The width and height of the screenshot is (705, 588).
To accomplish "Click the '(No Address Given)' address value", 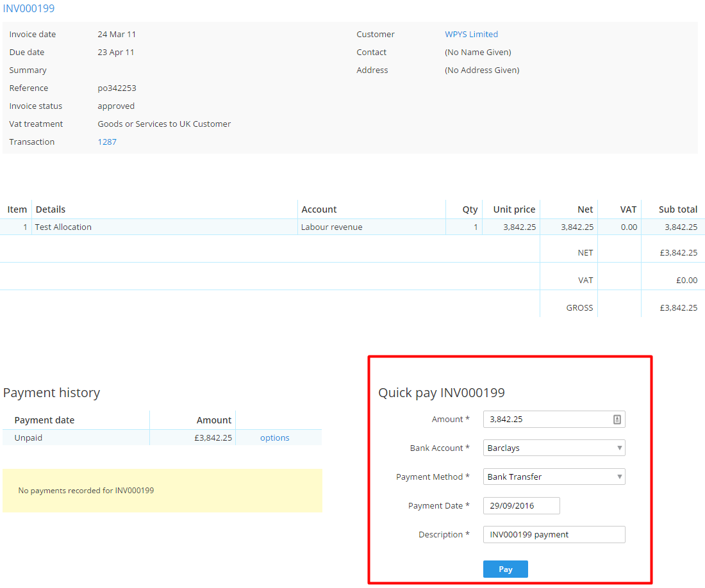I will click(x=482, y=70).
